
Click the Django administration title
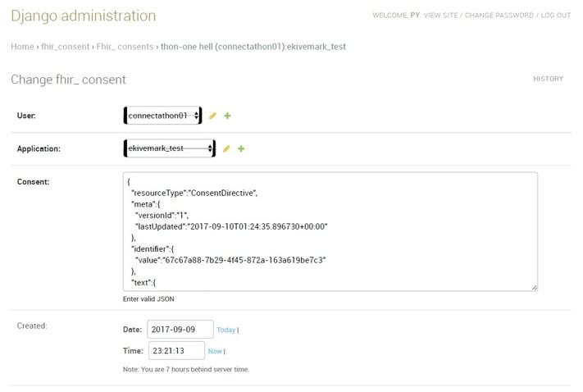(x=84, y=16)
